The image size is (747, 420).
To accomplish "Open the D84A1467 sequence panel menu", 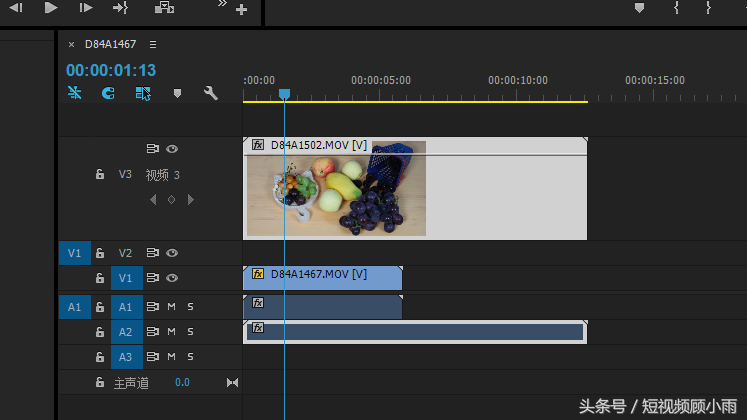I will click(153, 45).
